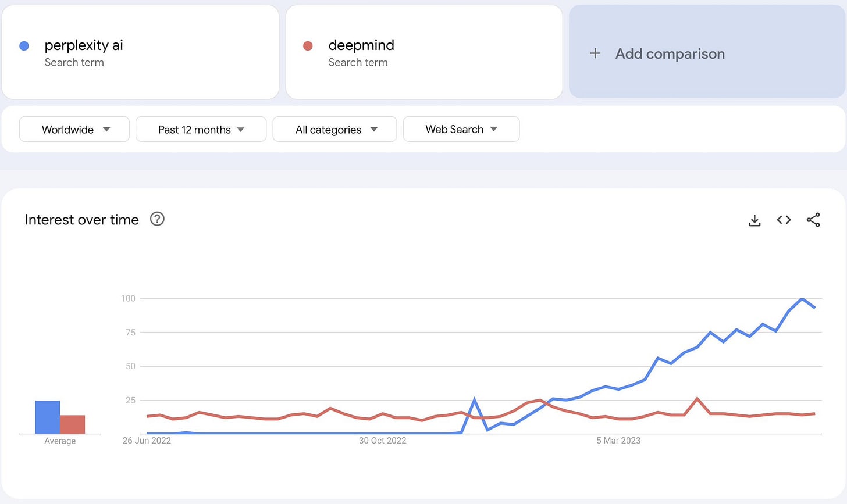Click the Interest over time heading
The height and width of the screenshot is (504, 847).
coord(82,220)
